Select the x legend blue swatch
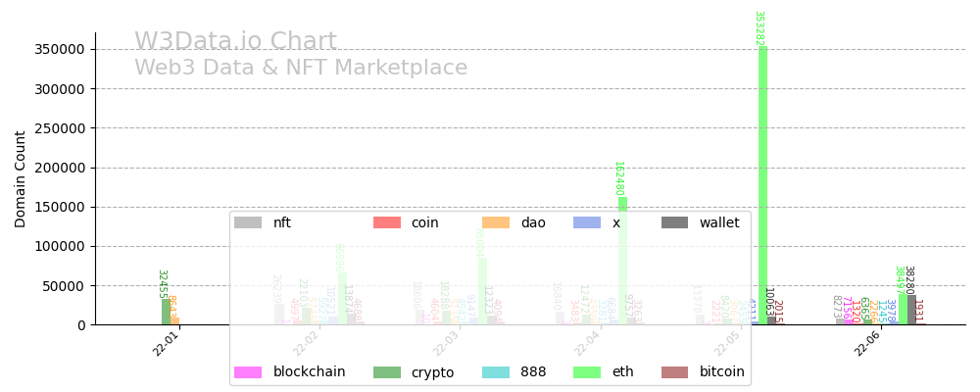The height and width of the screenshot is (392, 980). [x=587, y=222]
